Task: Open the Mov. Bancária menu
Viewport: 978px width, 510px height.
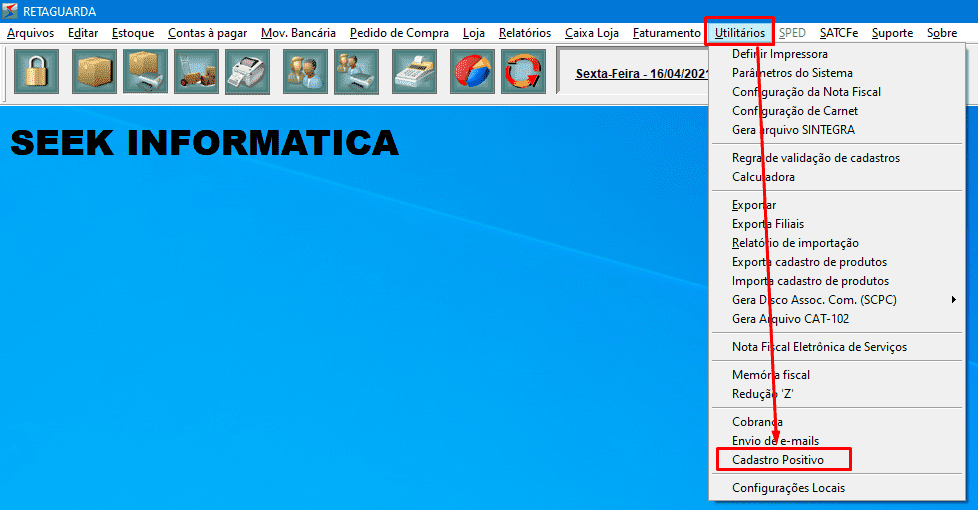Action: pos(298,33)
